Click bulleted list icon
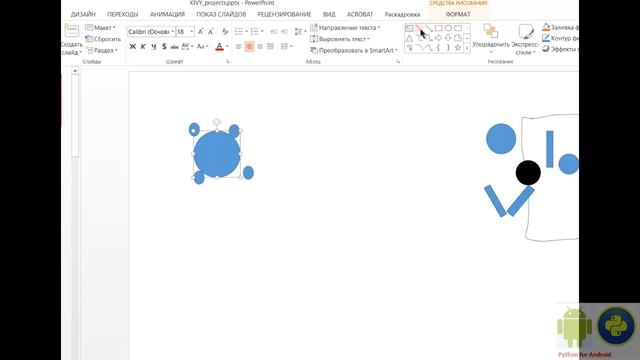 click(239, 31)
